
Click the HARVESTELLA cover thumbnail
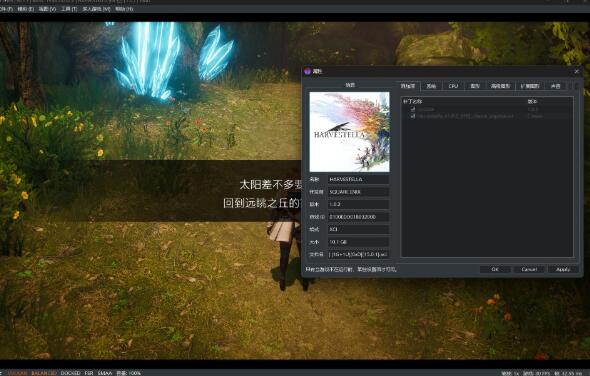point(349,132)
